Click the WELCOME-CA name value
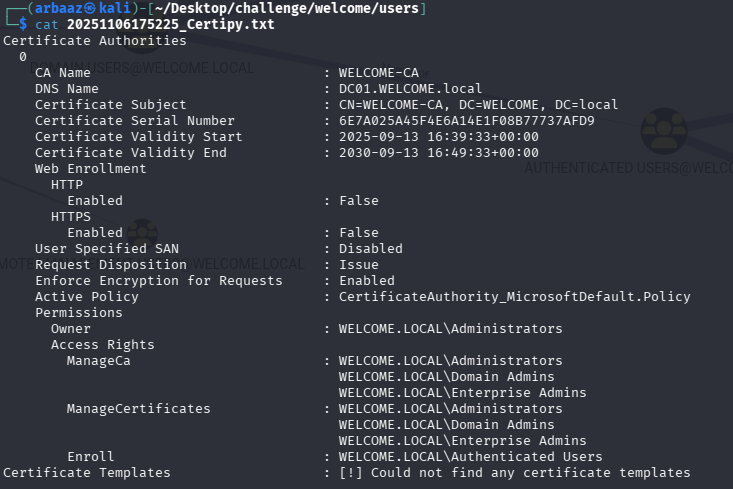Viewport: 733px width, 489px height. tap(378, 73)
